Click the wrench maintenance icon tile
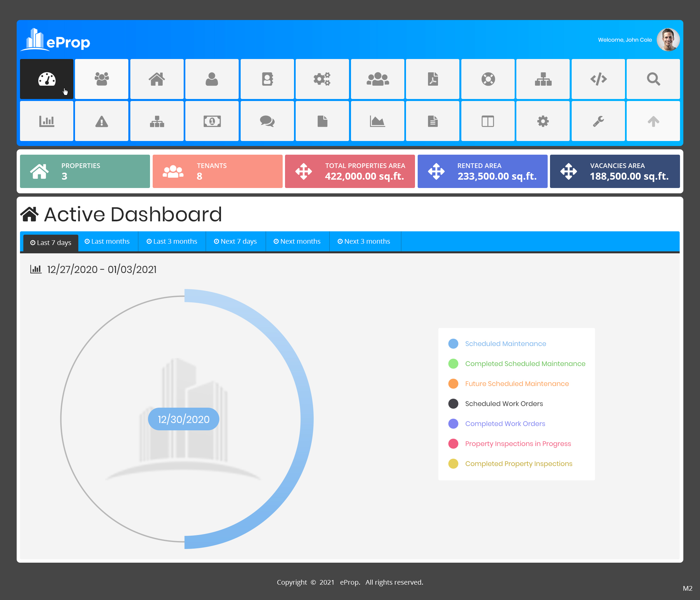The height and width of the screenshot is (600, 700). point(598,121)
